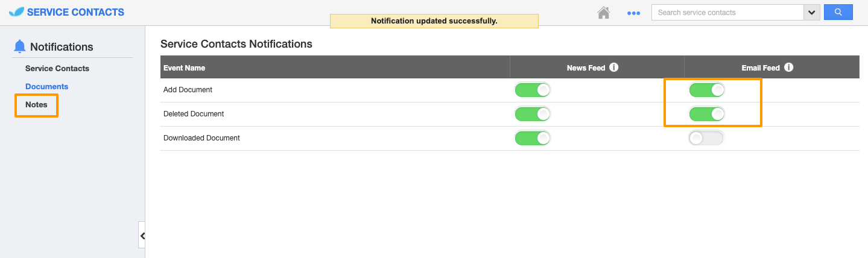This screenshot has width=868, height=258.
Task: Click the SERVICE CONTACTS header title
Action: pyautogui.click(x=75, y=12)
